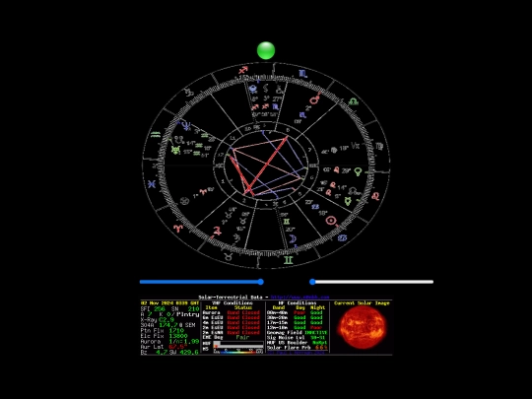Viewport: 532px width, 399px height.
Task: Click the red Aries sign on outer ring
Action: [x=177, y=229]
